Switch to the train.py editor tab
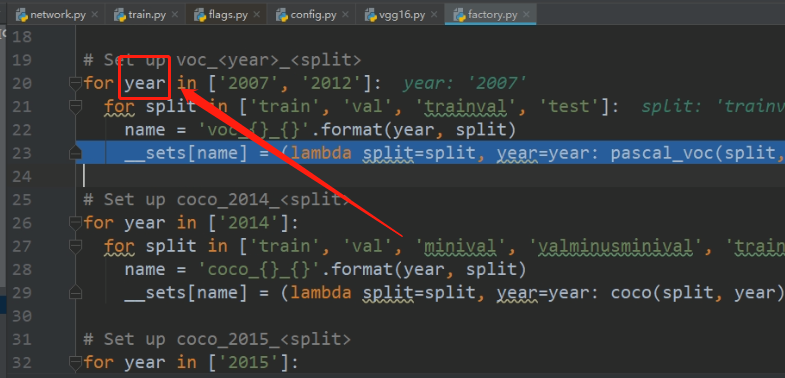 point(146,15)
